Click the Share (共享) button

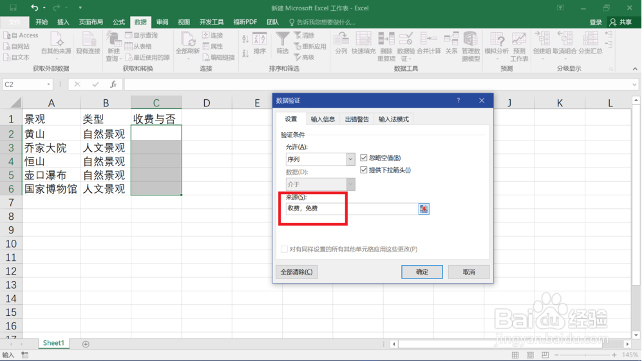pos(621,22)
